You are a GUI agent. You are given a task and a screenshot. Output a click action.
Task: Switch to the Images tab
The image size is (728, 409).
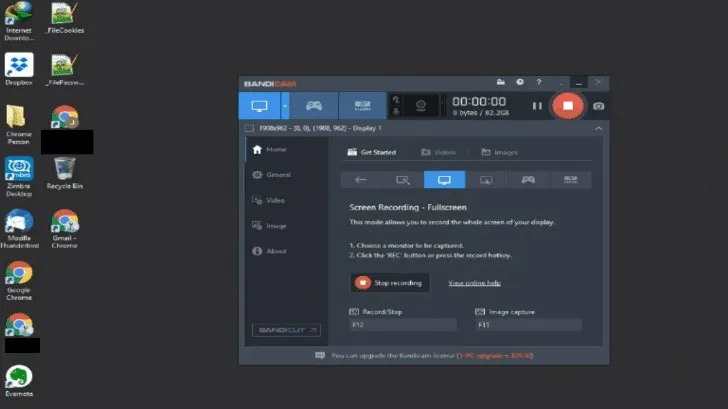(x=499, y=152)
